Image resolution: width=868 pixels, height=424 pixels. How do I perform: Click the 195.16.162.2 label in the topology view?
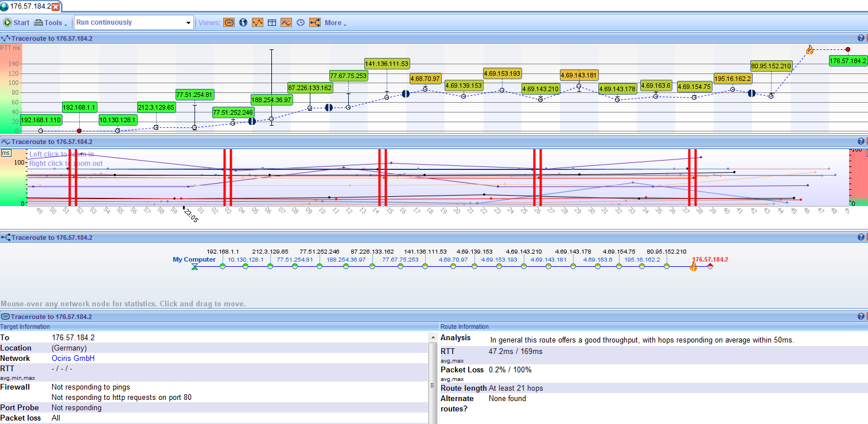pos(642,260)
